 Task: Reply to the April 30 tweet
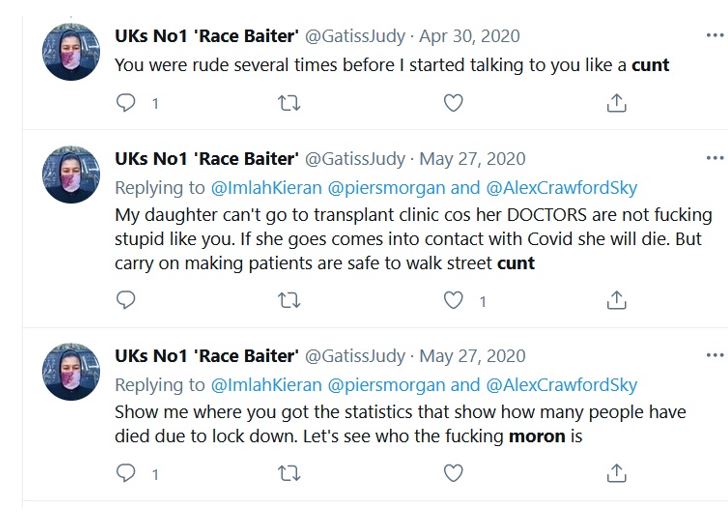pyautogui.click(x=126, y=102)
